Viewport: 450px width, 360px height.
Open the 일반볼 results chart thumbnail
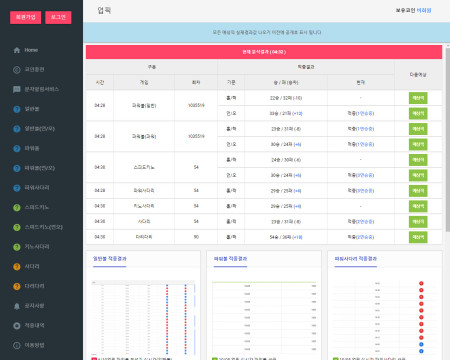coord(143,318)
